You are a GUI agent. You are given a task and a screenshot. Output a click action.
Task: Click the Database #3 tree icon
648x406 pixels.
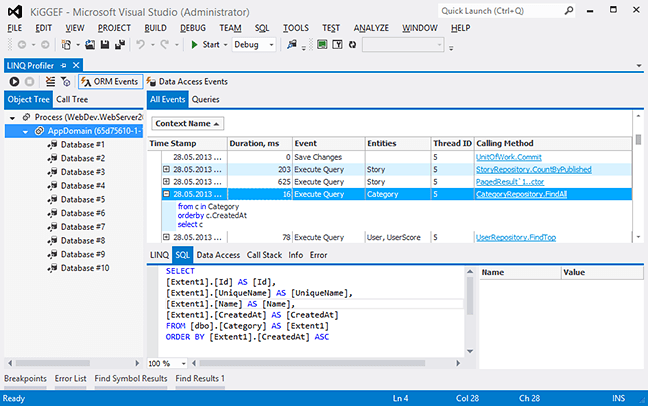point(52,172)
